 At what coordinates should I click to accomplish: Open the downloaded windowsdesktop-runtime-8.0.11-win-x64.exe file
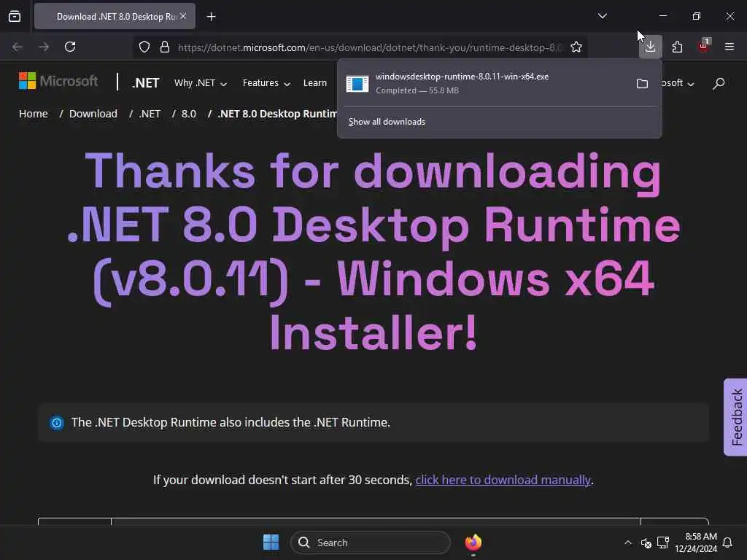486,83
